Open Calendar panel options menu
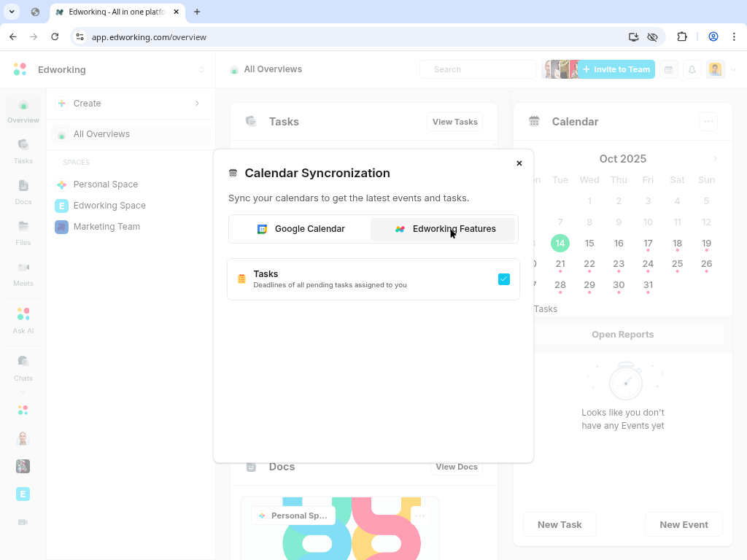This screenshot has width=747, height=560. pyautogui.click(x=708, y=122)
